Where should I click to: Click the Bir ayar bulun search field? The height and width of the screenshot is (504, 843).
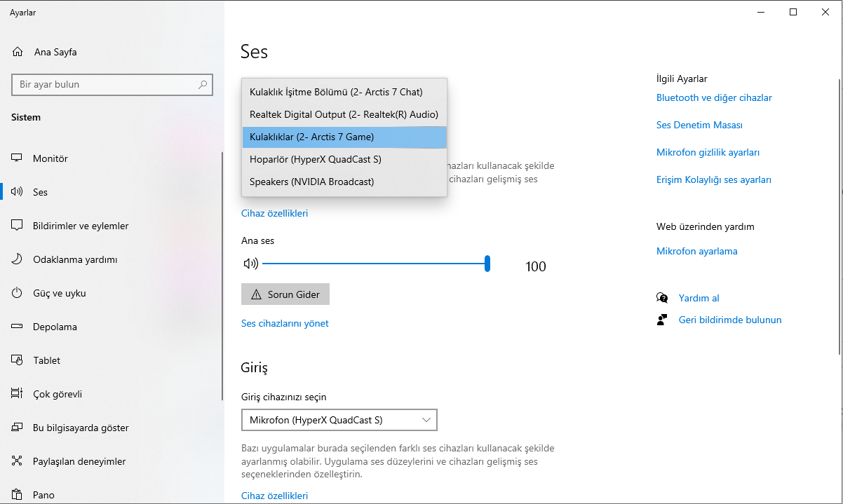(x=105, y=85)
